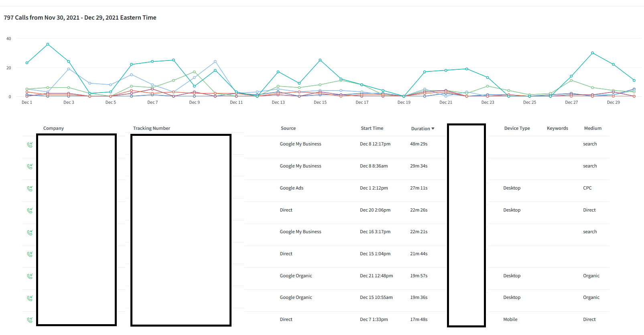The width and height of the screenshot is (644, 335).
Task: Open call icon for the Dec 16 3:17pm call
Action: click(30, 232)
